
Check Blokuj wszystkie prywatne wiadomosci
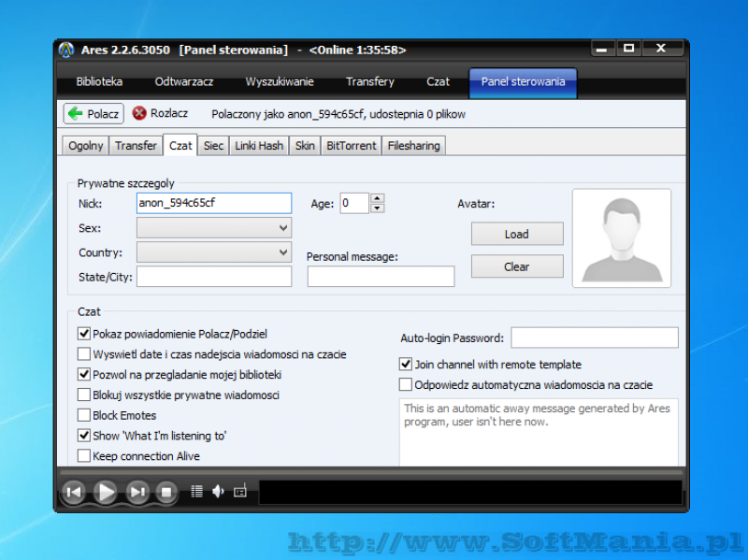(x=84, y=395)
